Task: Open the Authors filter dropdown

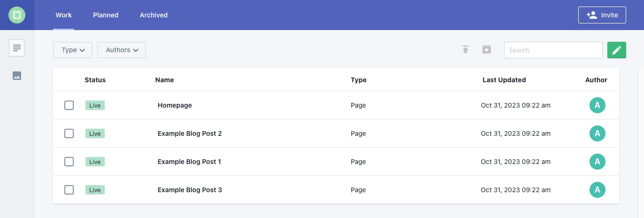Action: coord(122,50)
